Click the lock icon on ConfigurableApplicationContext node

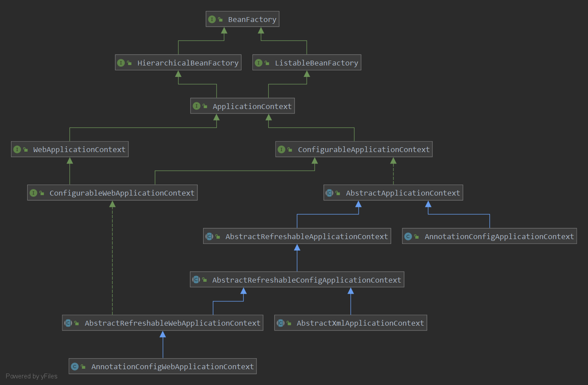pos(290,149)
